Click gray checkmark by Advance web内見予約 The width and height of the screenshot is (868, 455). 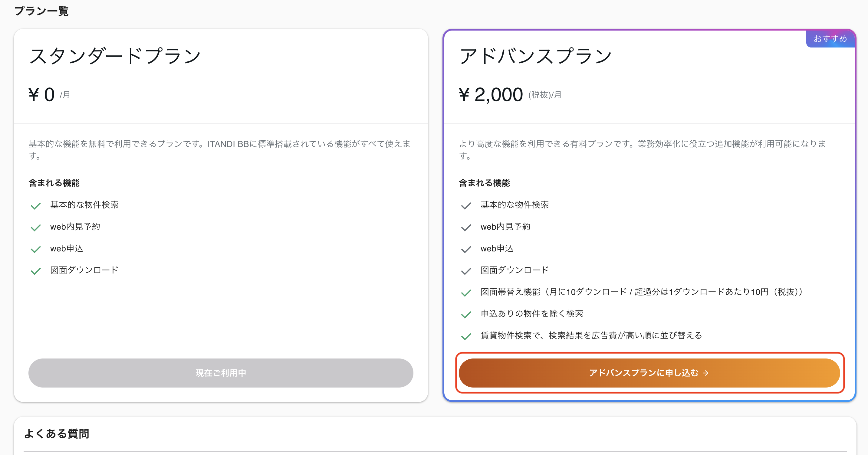[466, 228]
